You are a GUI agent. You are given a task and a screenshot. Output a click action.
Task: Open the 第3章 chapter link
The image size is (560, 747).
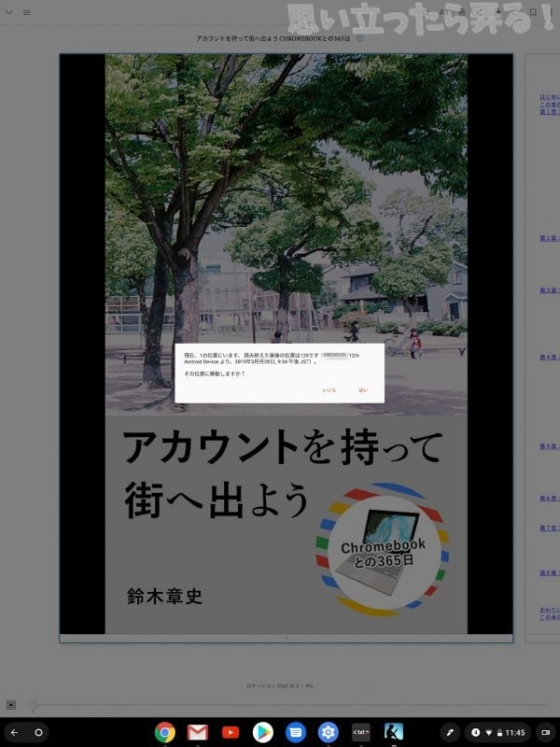(x=550, y=290)
